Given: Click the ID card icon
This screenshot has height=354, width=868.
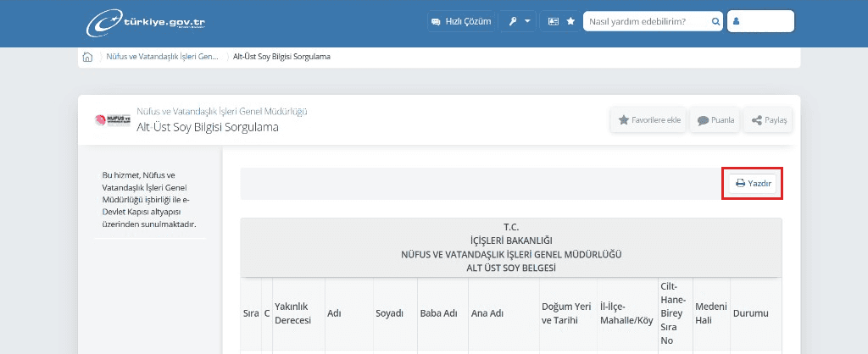Looking at the screenshot, I should (553, 21).
